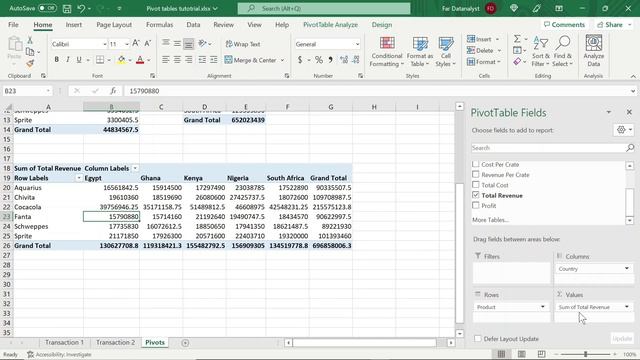The width and height of the screenshot is (640, 360).
Task: Click the PivotTable Fields search box
Action: pyautogui.click(x=553, y=148)
